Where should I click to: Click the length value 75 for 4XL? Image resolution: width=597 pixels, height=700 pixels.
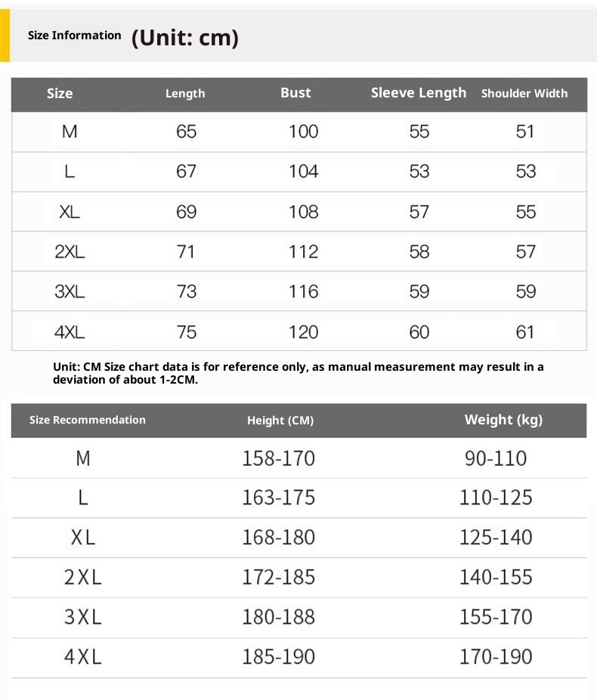(186, 331)
